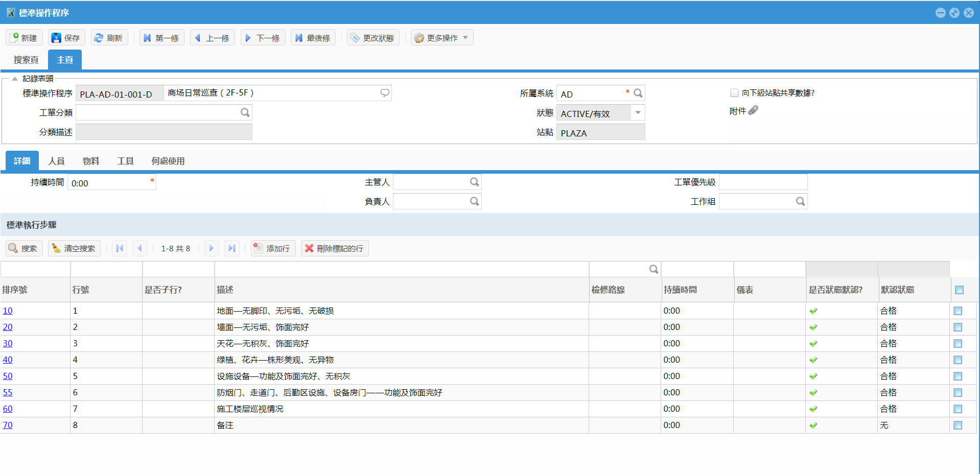
Task: Open the 何處使用 subtab
Action: coord(168,161)
